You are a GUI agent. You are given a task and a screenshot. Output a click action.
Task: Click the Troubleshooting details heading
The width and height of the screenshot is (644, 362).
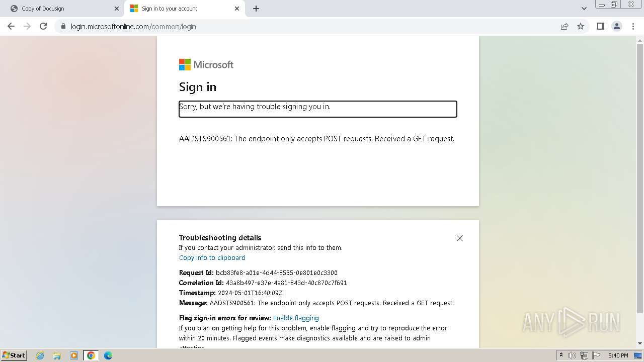pyautogui.click(x=220, y=238)
